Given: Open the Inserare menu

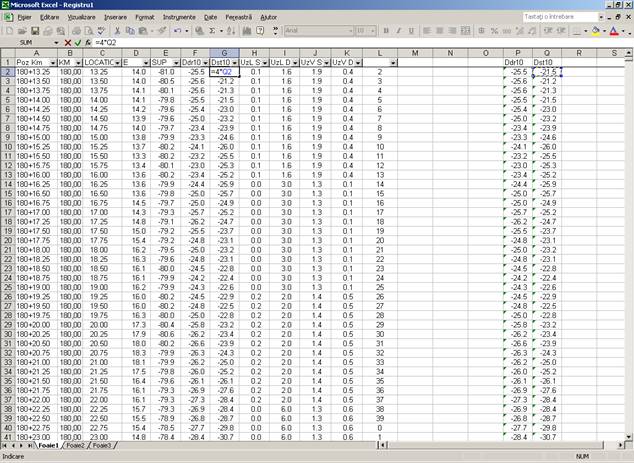Looking at the screenshot, I should (x=116, y=17).
